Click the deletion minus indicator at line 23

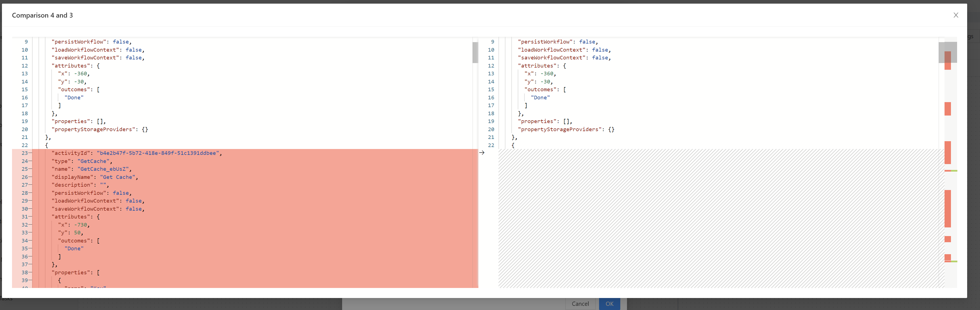coord(30,153)
